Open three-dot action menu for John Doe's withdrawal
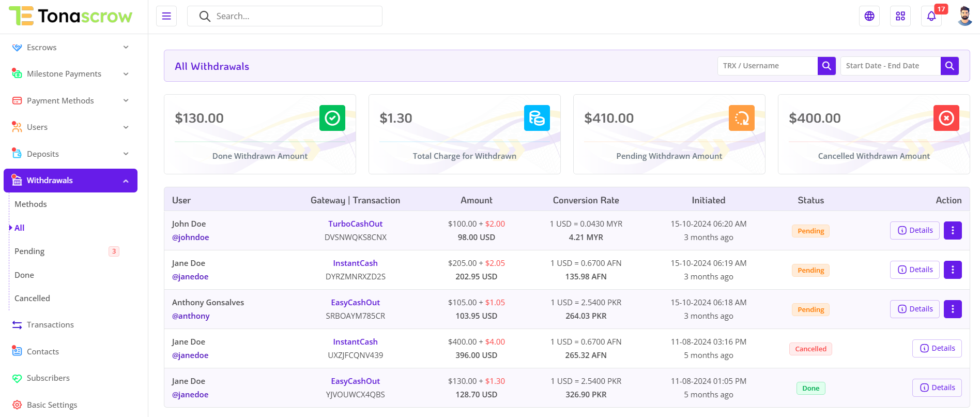Viewport: 980px width, 417px height. pos(953,230)
